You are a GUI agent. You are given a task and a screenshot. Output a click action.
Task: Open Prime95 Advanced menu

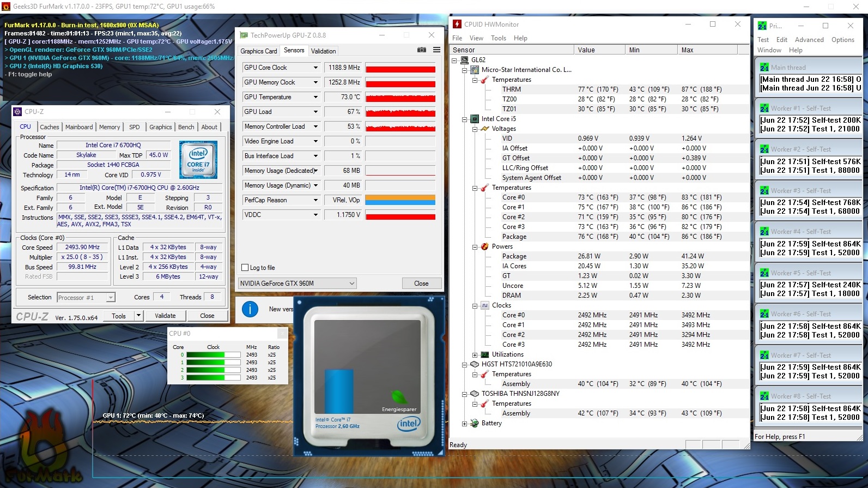(809, 40)
